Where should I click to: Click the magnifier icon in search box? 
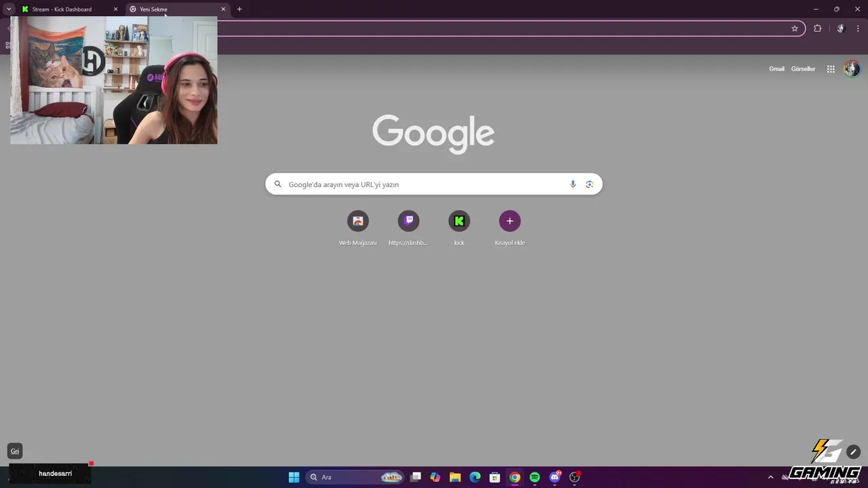pyautogui.click(x=277, y=184)
